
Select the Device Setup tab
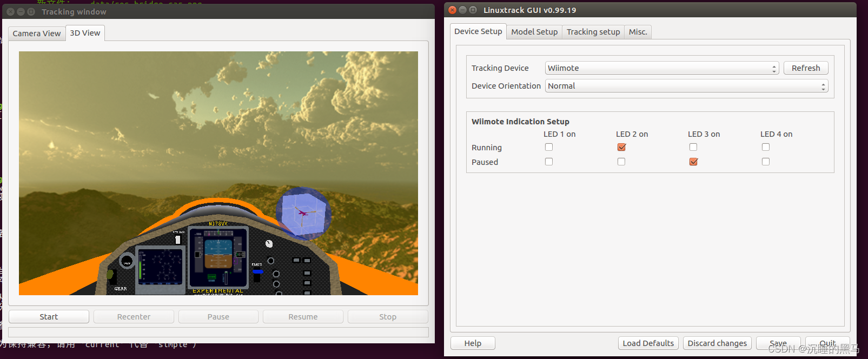click(478, 31)
